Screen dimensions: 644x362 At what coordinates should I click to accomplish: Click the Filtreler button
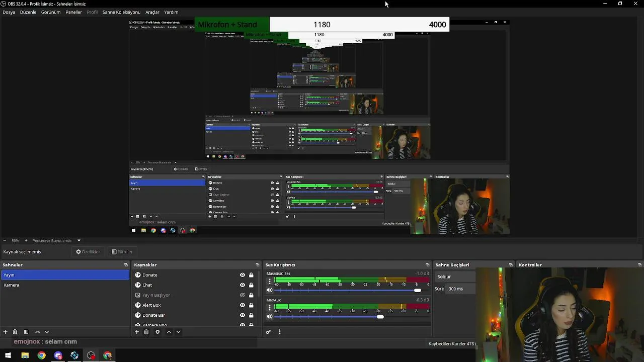[122, 252]
